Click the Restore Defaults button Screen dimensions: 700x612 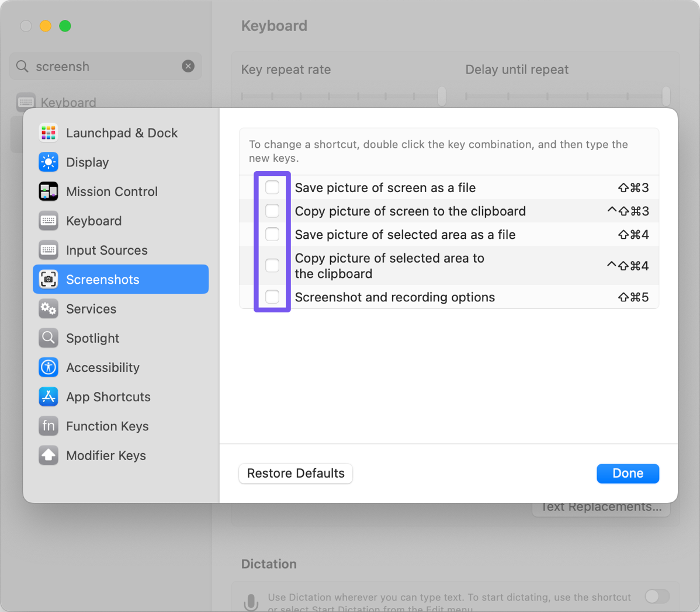tap(296, 474)
